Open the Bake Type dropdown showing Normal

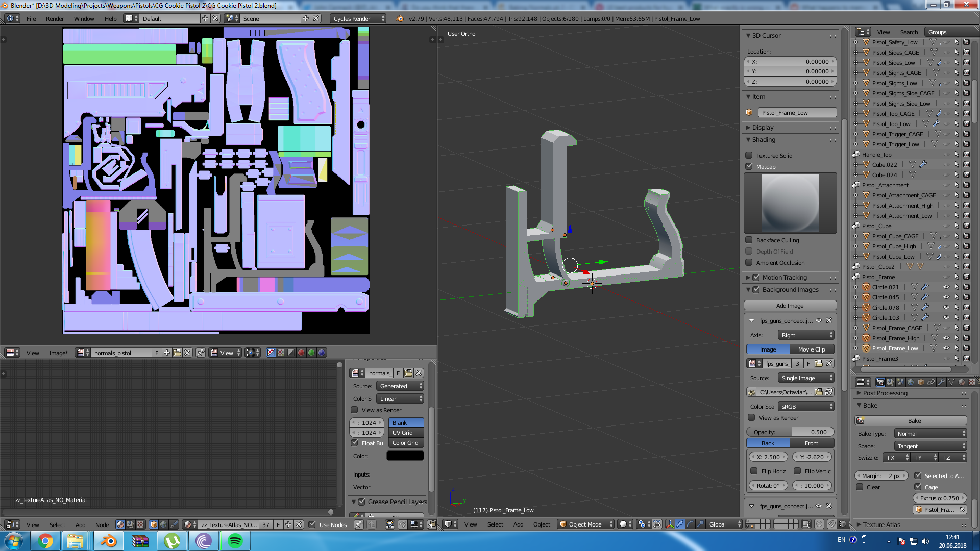930,433
